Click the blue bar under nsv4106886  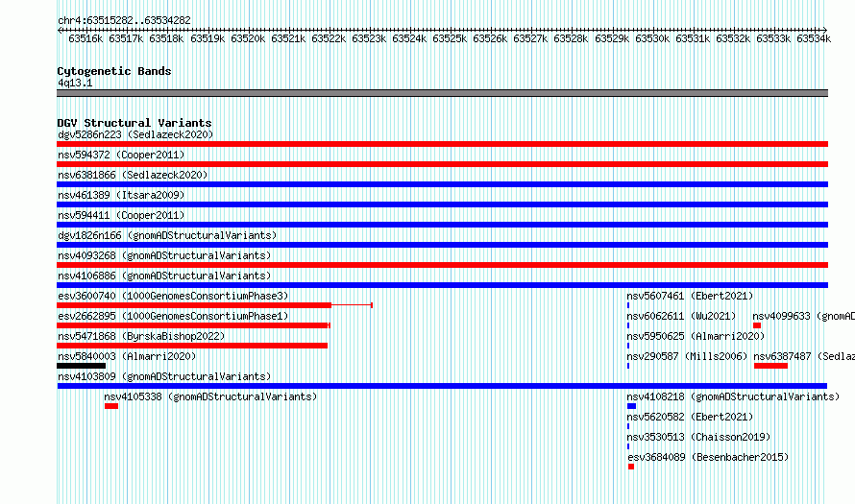point(442,285)
